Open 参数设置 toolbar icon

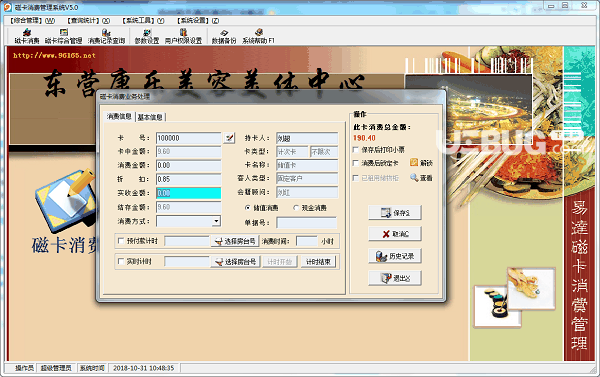click(x=147, y=36)
